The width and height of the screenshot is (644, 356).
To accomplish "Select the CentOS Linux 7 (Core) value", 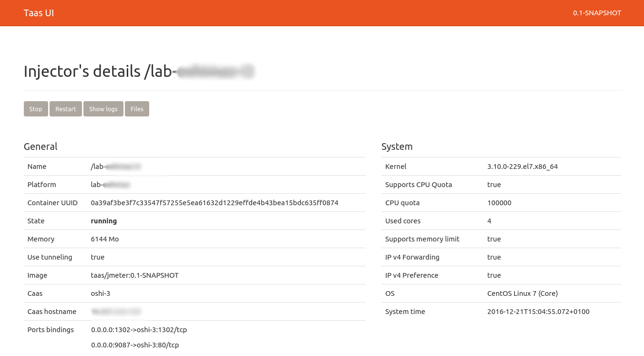I will pyautogui.click(x=522, y=293).
